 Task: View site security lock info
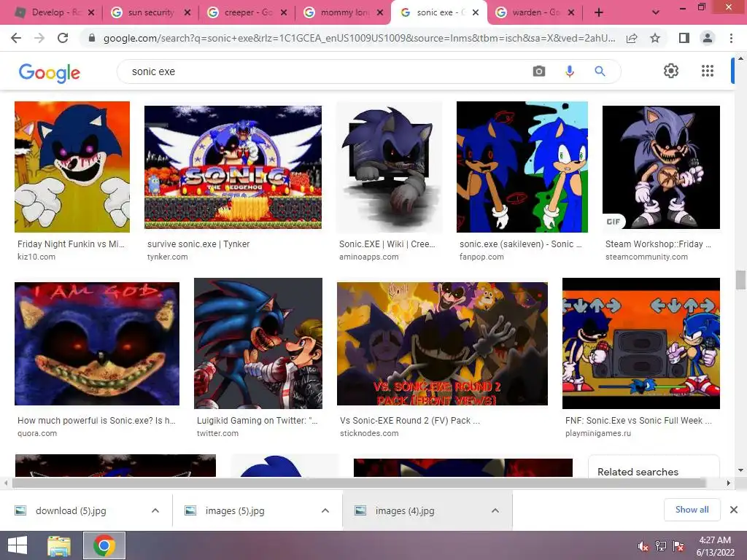[92, 38]
